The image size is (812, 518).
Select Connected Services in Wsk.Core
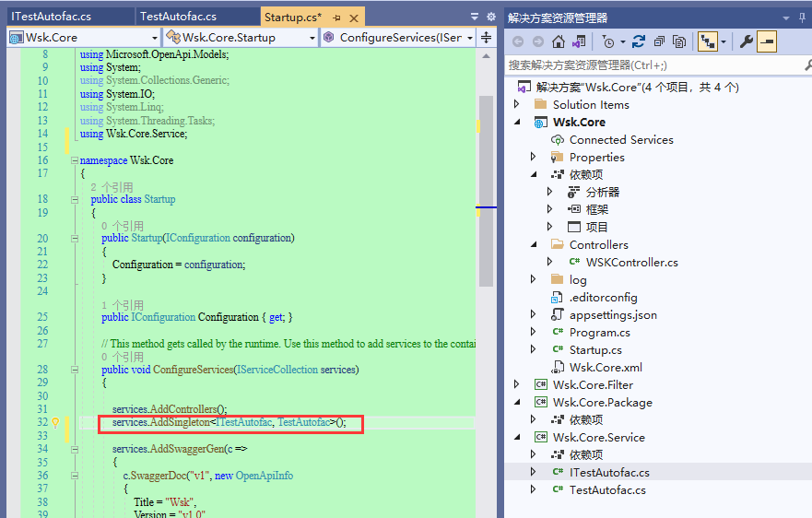[x=621, y=139]
